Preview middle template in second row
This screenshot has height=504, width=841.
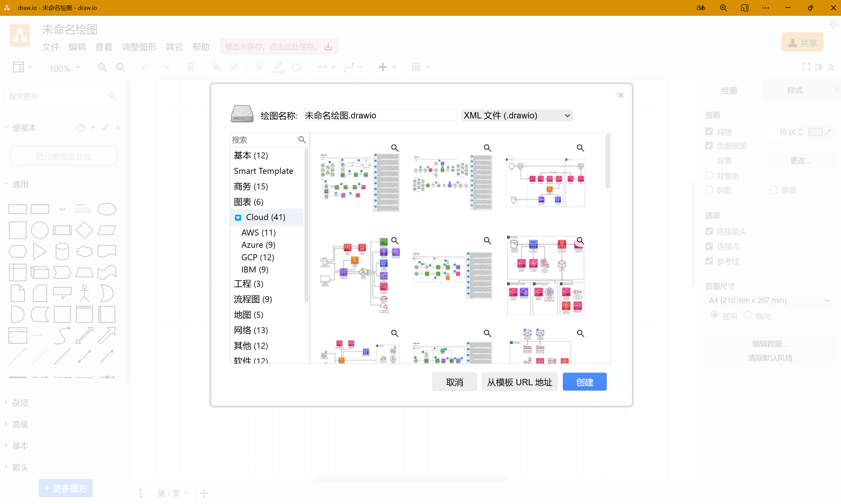pyautogui.click(x=487, y=240)
